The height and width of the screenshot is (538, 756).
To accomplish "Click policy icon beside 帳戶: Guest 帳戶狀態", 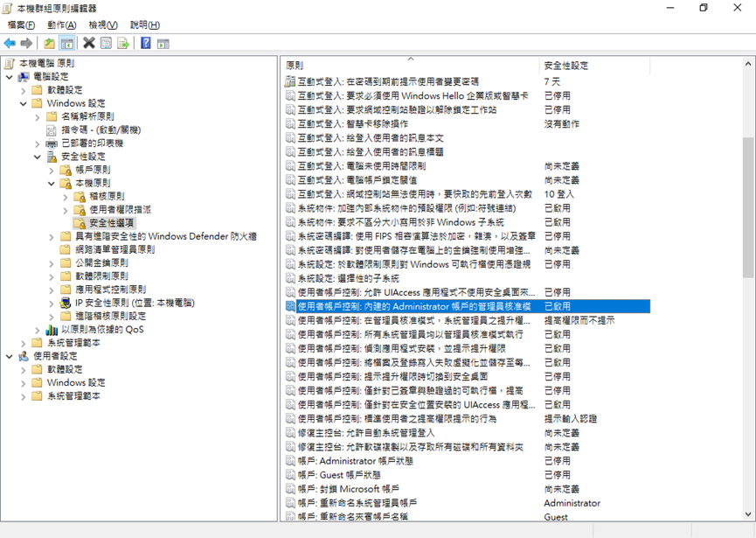I will pyautogui.click(x=290, y=475).
